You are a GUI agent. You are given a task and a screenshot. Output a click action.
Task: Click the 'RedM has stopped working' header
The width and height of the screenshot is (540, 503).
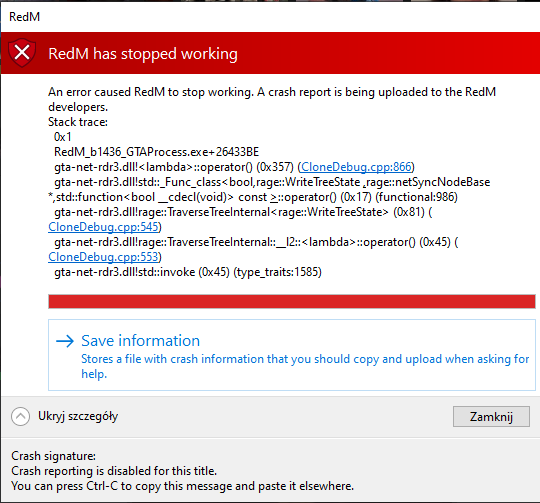[x=143, y=54]
